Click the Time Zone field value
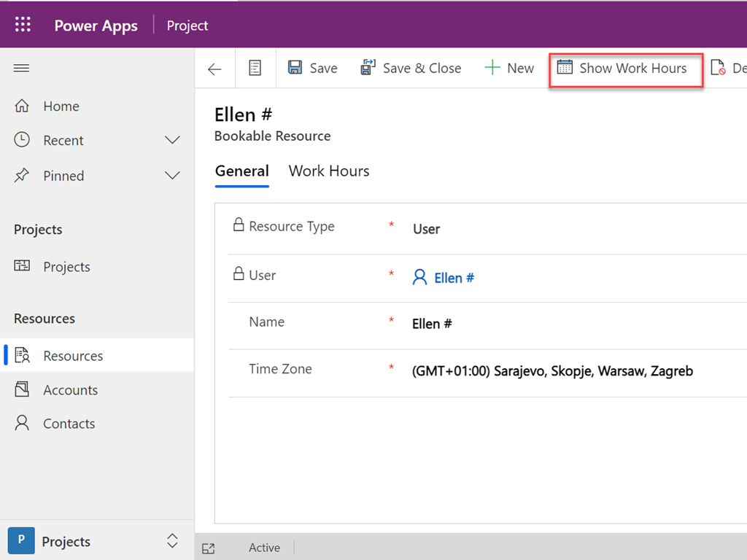 (x=552, y=371)
